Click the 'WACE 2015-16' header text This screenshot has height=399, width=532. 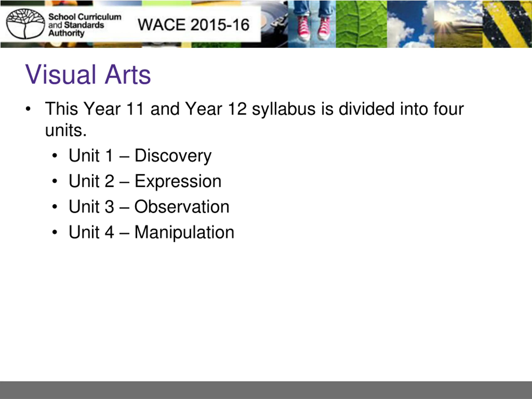(x=194, y=25)
